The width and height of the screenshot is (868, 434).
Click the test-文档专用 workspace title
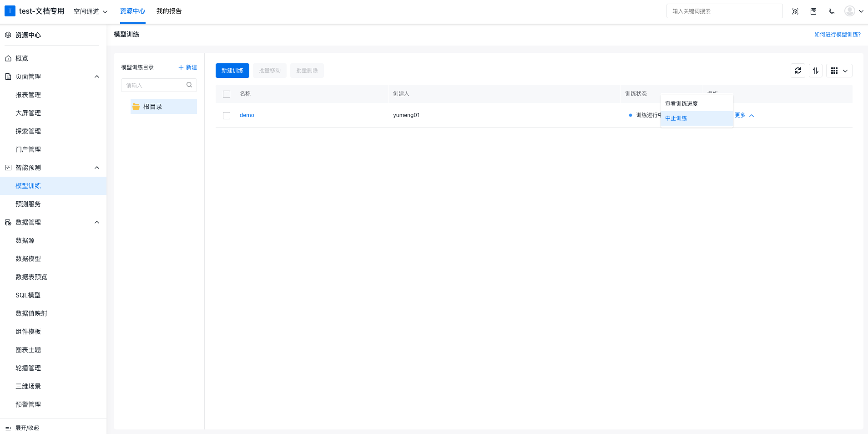[x=41, y=11]
